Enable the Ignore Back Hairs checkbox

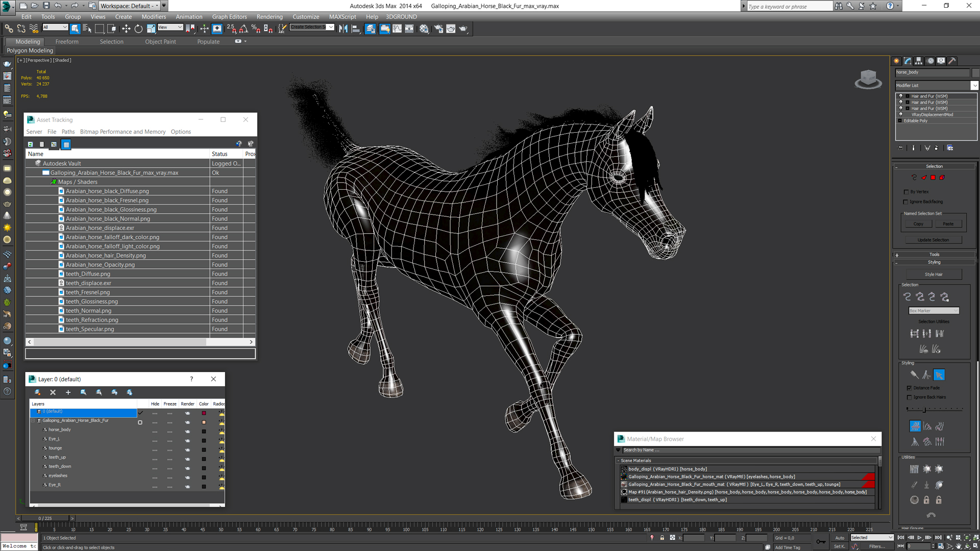(909, 397)
